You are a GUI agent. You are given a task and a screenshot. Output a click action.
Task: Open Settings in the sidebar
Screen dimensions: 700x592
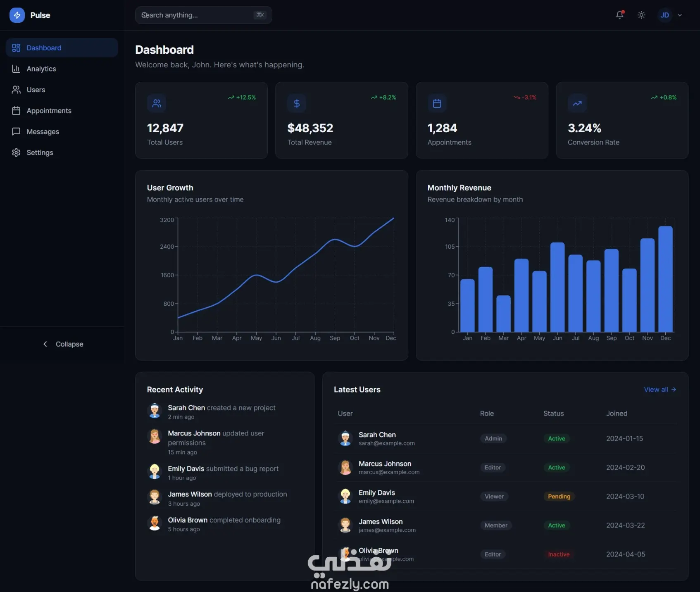click(x=62, y=152)
